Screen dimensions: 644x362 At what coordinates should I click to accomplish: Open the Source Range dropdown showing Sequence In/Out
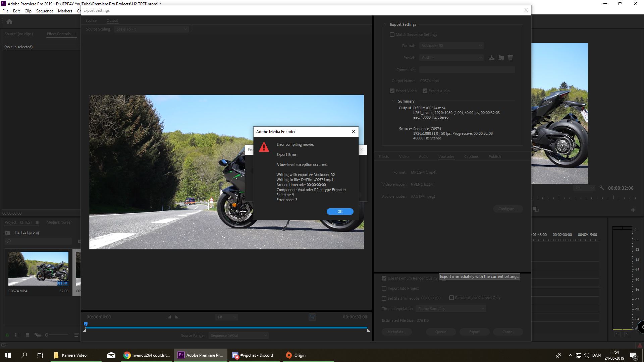coord(238,336)
